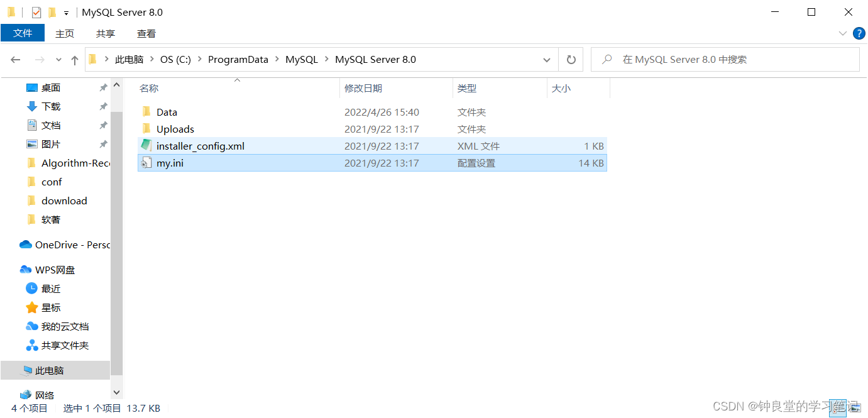Open 下载 in the navigation pane

coord(51,106)
